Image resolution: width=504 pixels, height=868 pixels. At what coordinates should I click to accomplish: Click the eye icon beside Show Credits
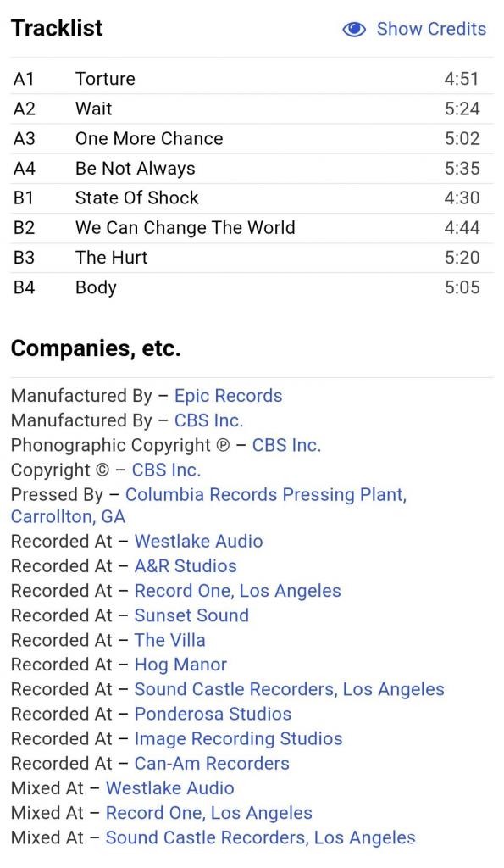pos(354,30)
